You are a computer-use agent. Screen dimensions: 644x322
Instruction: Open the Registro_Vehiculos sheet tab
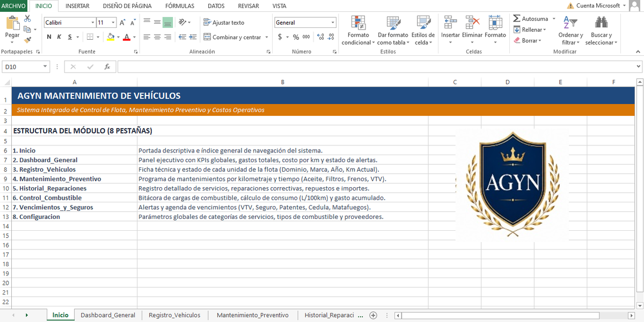(174, 315)
